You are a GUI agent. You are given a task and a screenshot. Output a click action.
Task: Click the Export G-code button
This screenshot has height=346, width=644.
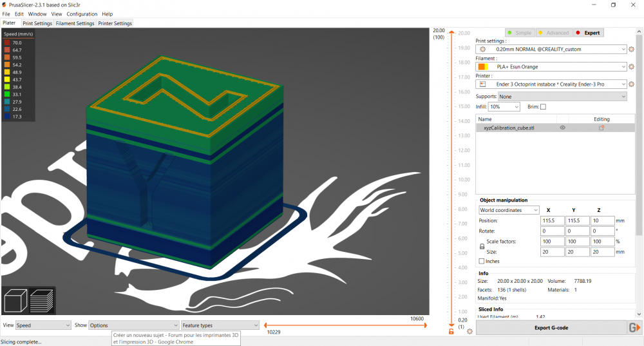pos(551,327)
